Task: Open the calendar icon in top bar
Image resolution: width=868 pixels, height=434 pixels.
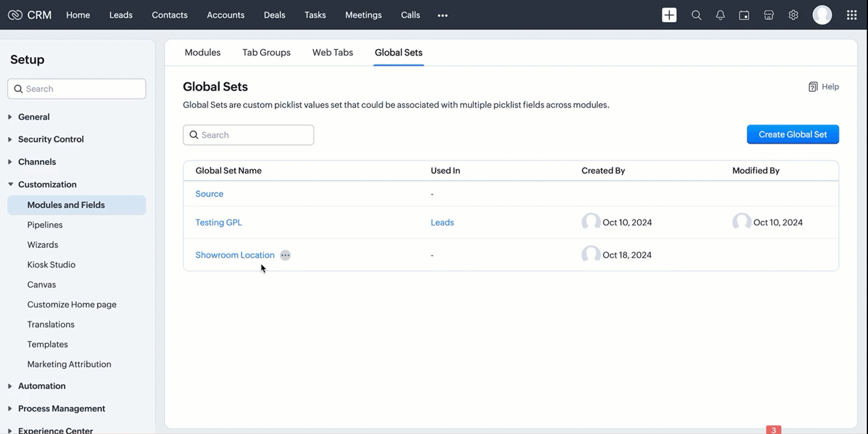Action: pos(744,15)
